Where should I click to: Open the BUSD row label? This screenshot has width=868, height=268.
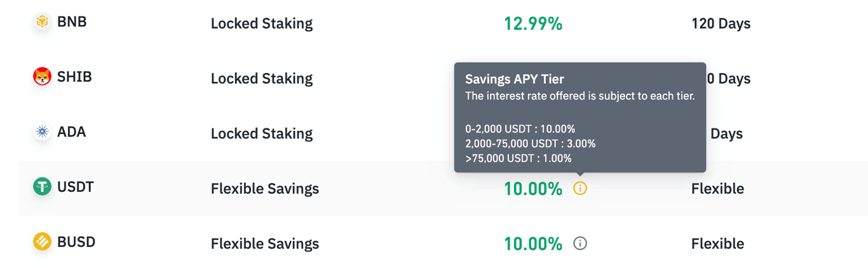pos(76,242)
